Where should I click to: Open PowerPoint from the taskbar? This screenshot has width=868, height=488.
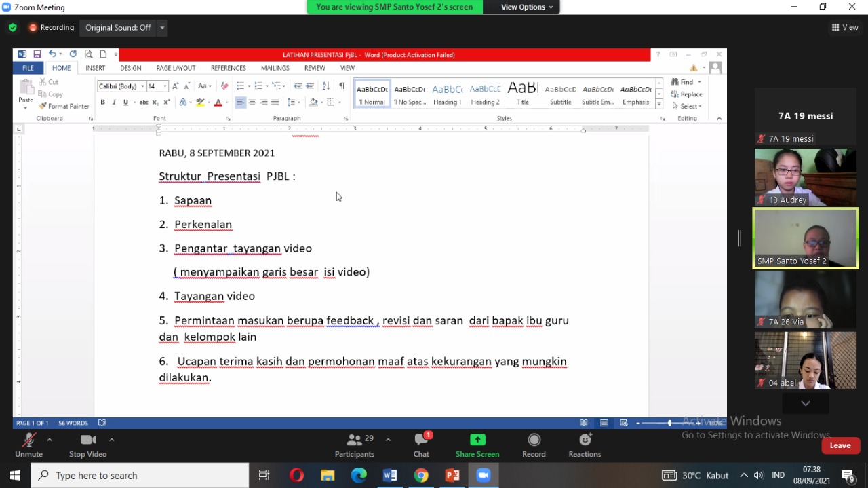coord(452,476)
